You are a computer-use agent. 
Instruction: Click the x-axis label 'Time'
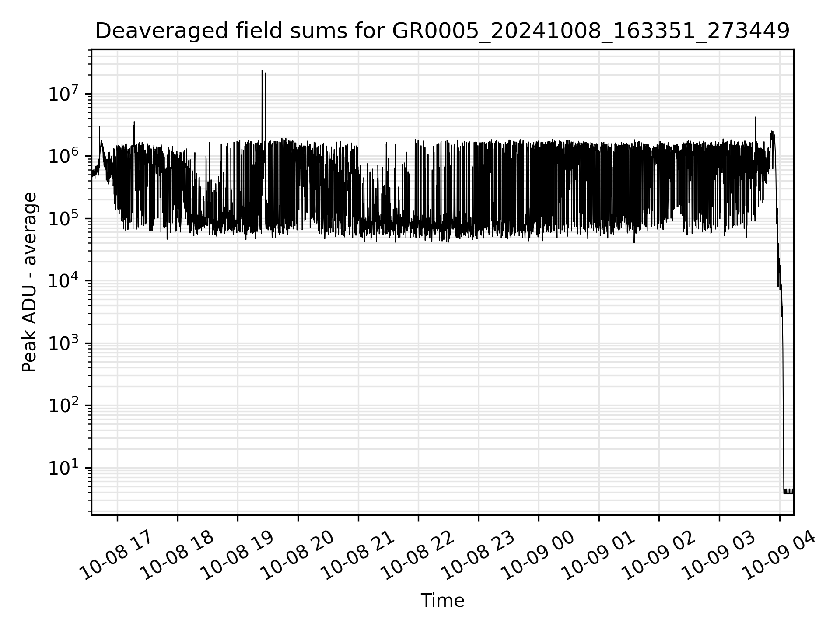(x=442, y=601)
